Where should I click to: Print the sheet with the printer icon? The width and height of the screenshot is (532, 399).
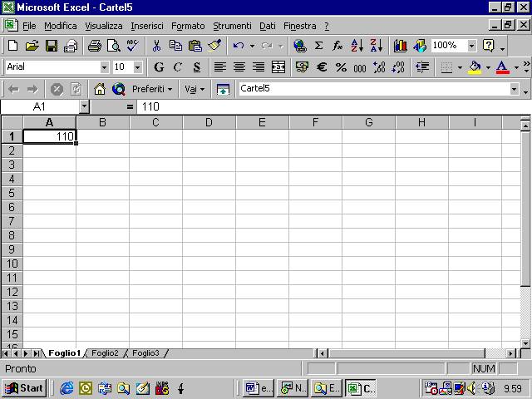(94, 46)
